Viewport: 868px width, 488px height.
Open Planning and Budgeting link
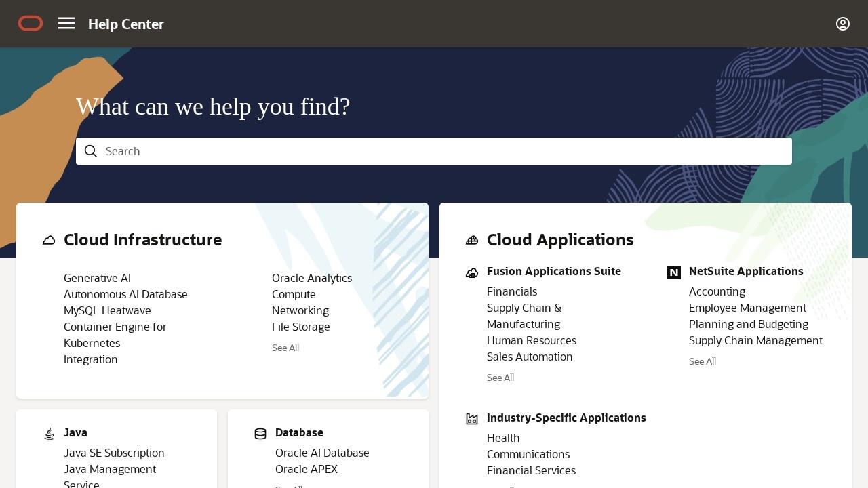click(x=749, y=324)
